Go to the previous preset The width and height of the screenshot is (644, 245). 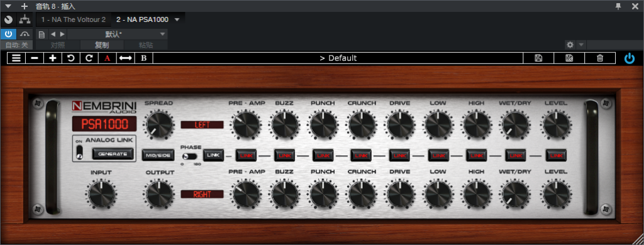click(x=53, y=34)
